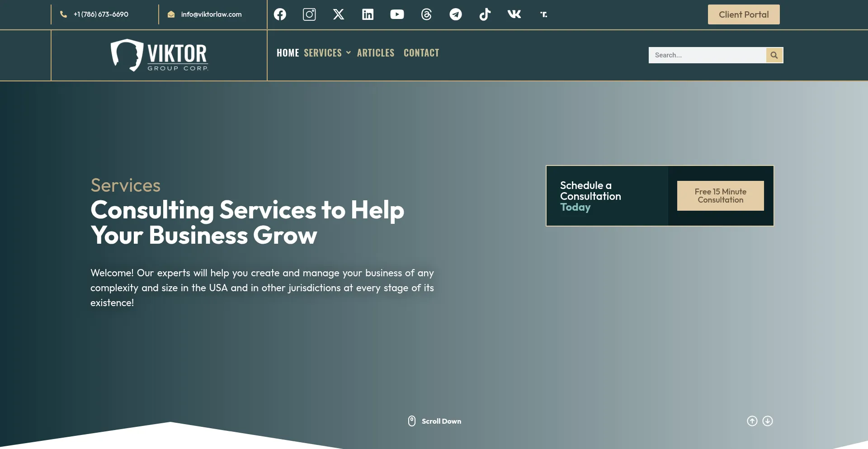Click the VK social icon
Viewport: 868px width, 449px height.
(x=514, y=14)
